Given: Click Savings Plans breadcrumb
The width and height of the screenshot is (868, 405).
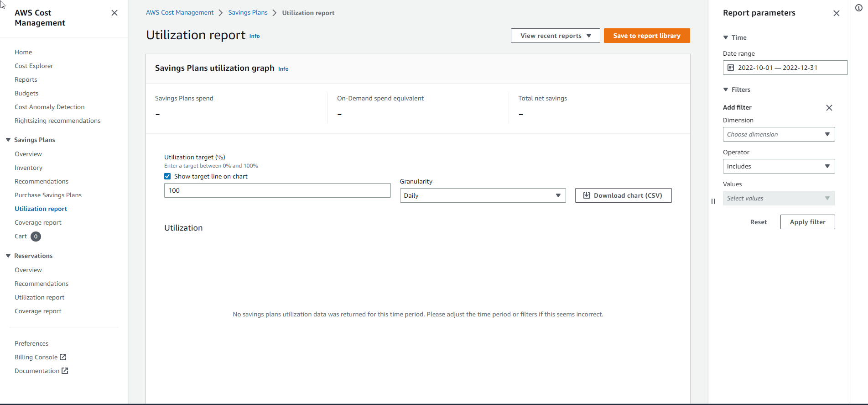Looking at the screenshot, I should pyautogui.click(x=248, y=12).
